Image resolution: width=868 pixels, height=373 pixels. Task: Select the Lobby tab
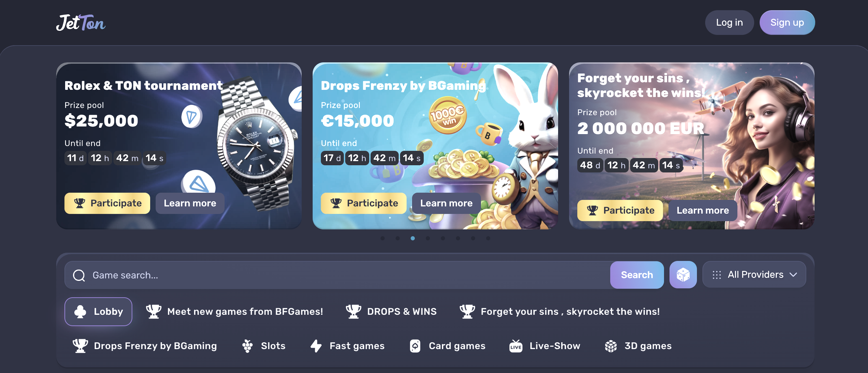click(x=99, y=311)
